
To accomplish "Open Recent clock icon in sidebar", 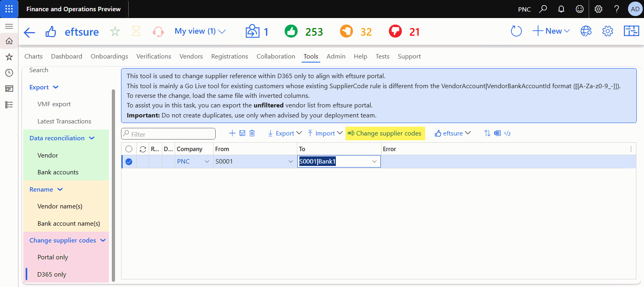I will click(9, 73).
